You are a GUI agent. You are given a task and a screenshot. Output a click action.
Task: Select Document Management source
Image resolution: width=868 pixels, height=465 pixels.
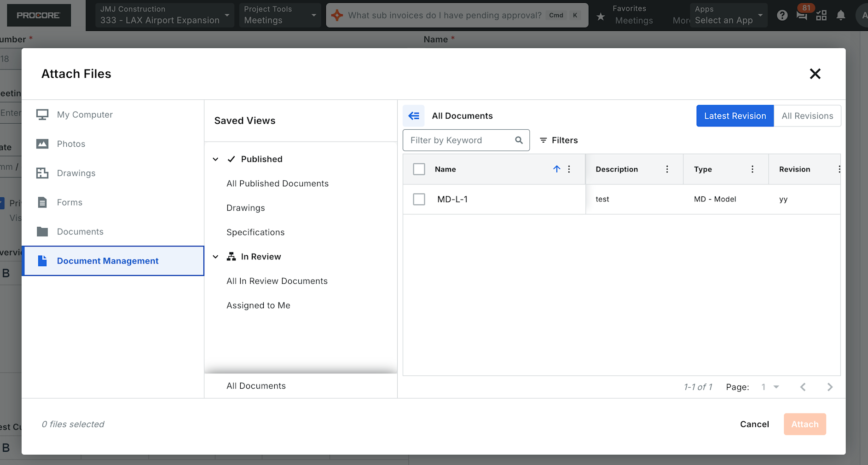pos(113,261)
